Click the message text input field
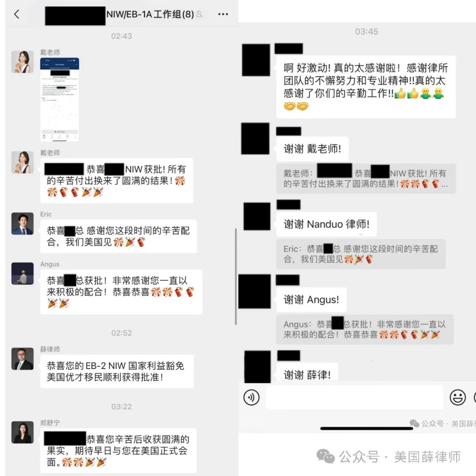 click(354, 397)
